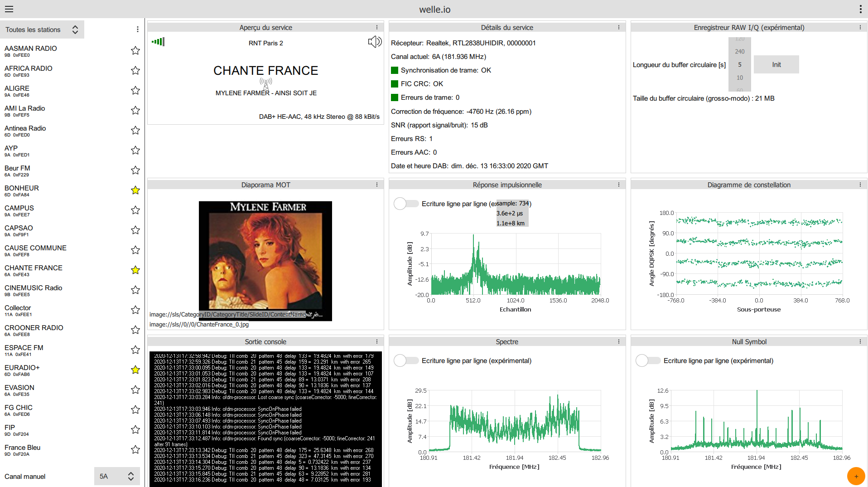Star the ESPACE FM station
The width and height of the screenshot is (868, 487).
tap(135, 350)
